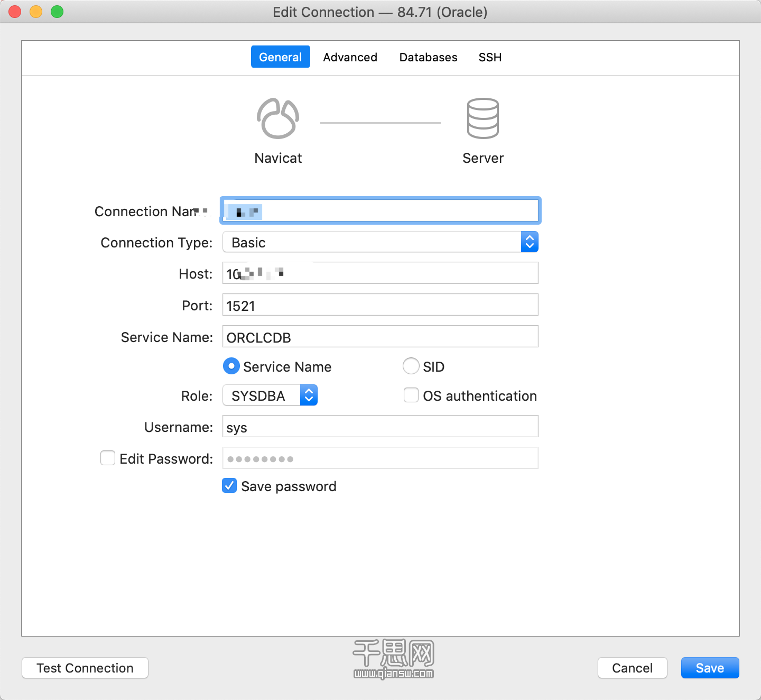This screenshot has width=761, height=700.
Task: Click the Server database icon
Action: (x=483, y=118)
